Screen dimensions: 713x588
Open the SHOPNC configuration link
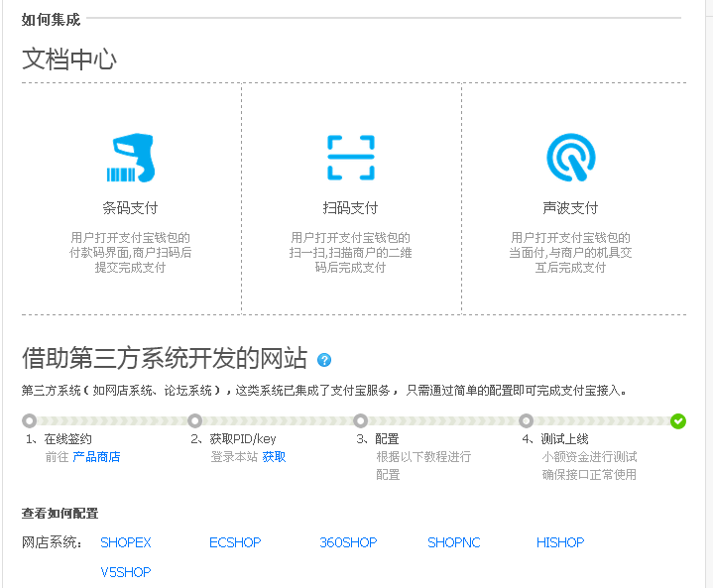pyautogui.click(x=454, y=542)
